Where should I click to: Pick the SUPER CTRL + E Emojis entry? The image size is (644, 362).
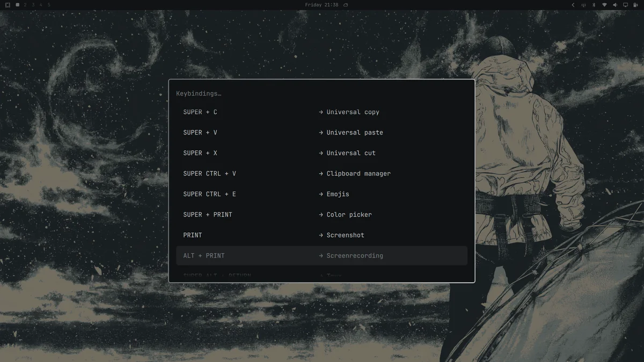click(321, 194)
